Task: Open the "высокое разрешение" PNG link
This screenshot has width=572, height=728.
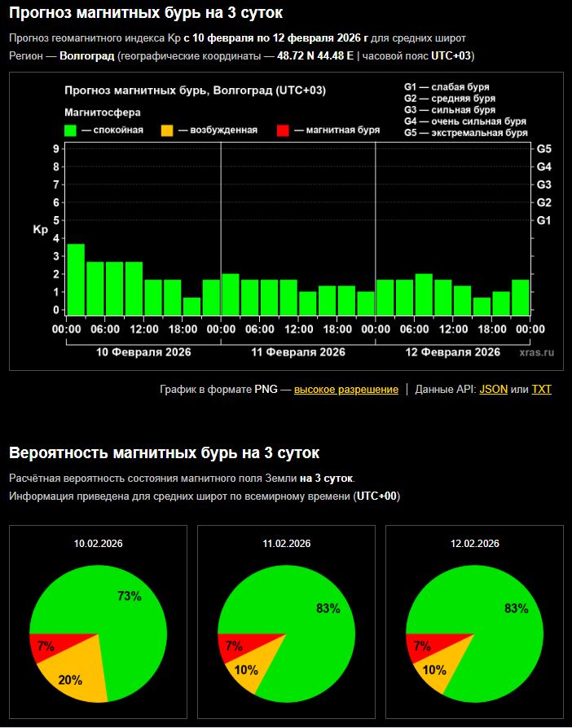Action: click(345, 390)
